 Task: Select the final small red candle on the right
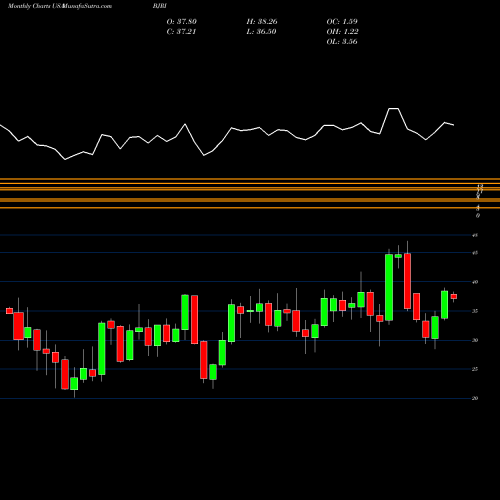[454, 297]
